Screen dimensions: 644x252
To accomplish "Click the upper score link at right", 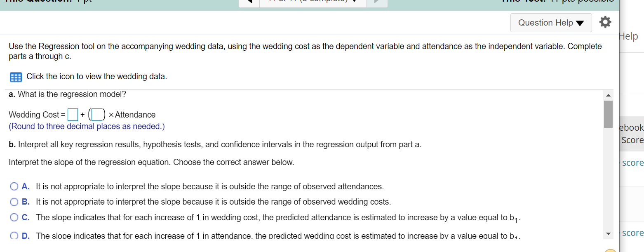I will [x=633, y=163].
